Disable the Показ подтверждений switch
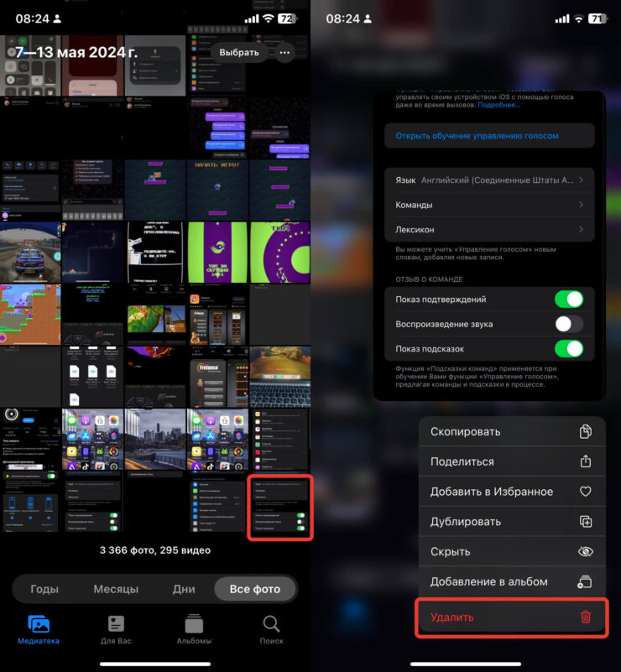The image size is (621, 672). coord(568,300)
